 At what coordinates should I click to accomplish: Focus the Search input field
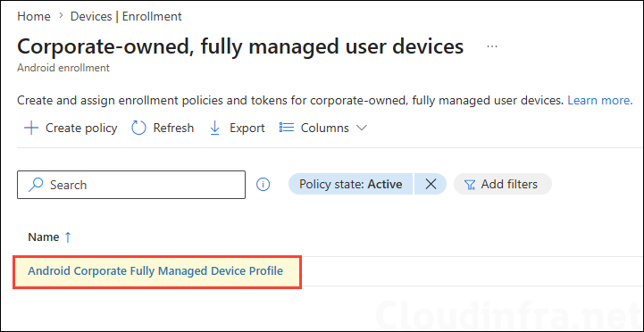[131, 185]
